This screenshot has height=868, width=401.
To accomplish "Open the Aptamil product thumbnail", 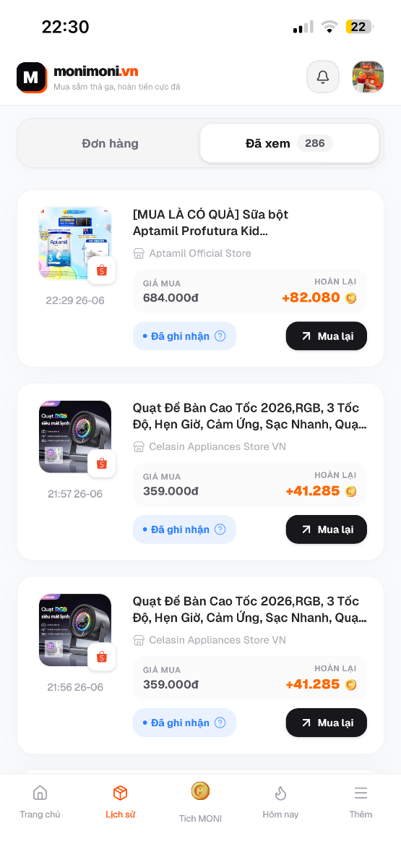I will 75,243.
